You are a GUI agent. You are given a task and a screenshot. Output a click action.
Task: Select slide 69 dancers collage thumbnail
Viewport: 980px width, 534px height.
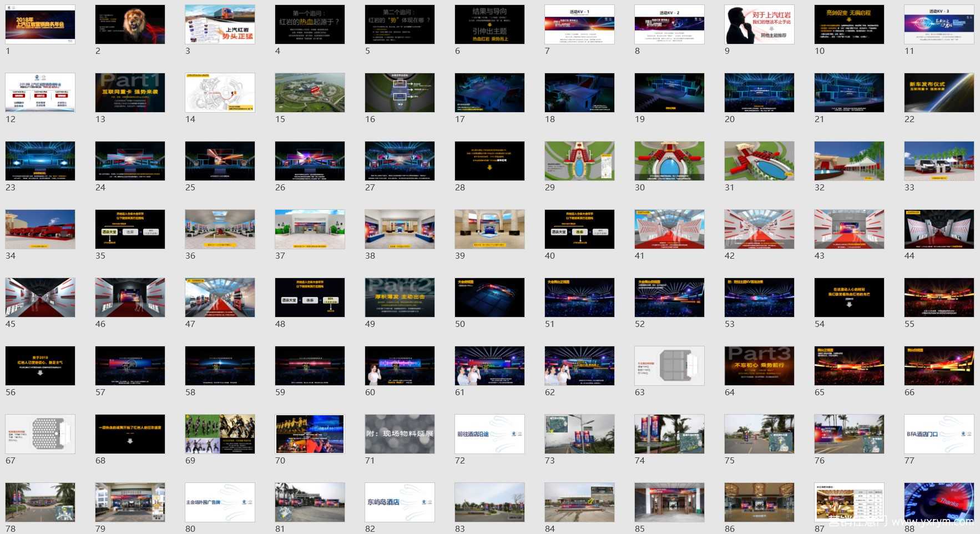point(220,434)
